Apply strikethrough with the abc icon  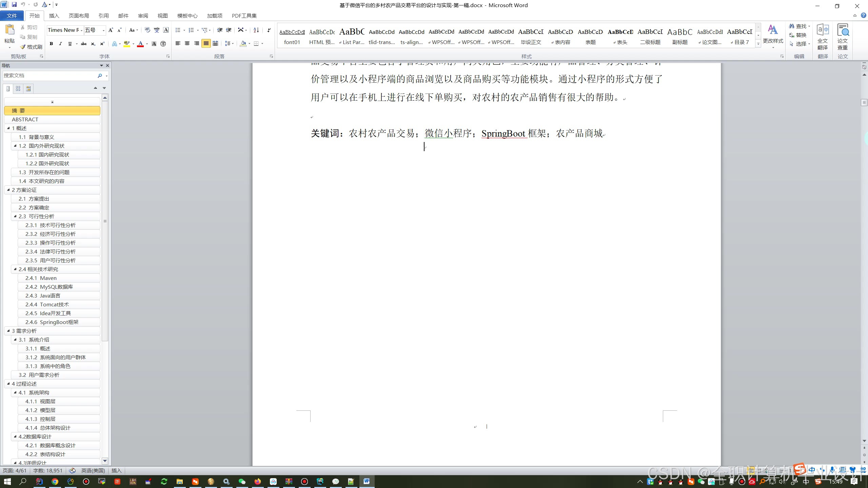pos(83,44)
